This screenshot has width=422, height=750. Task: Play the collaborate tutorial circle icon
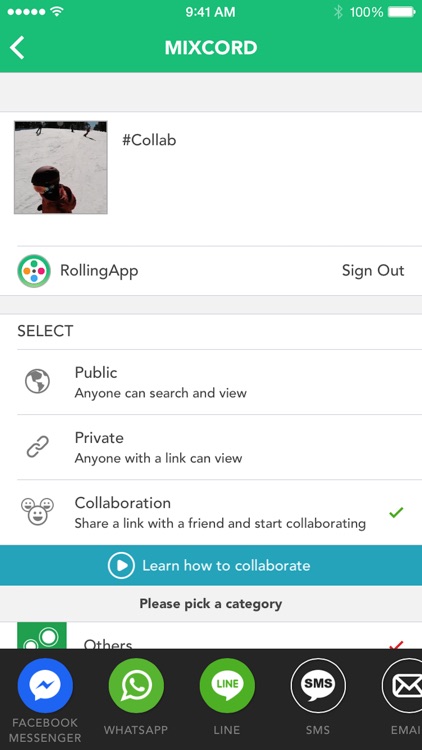tap(121, 565)
